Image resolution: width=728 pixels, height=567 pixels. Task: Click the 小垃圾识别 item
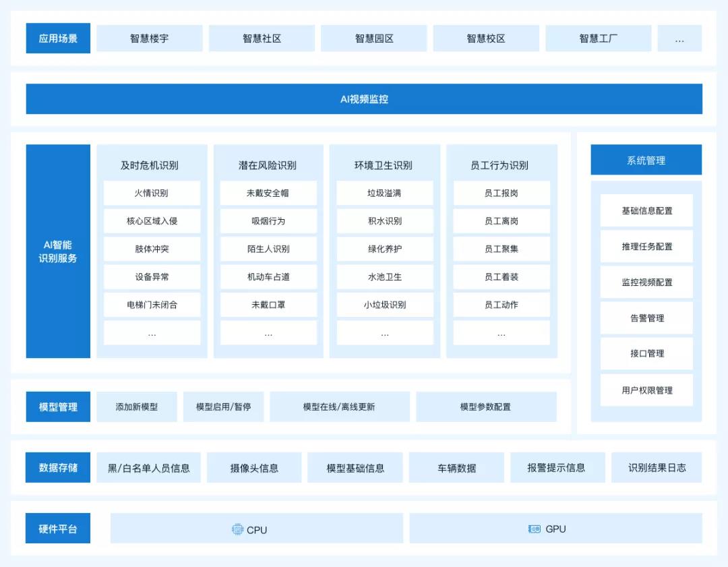(385, 305)
